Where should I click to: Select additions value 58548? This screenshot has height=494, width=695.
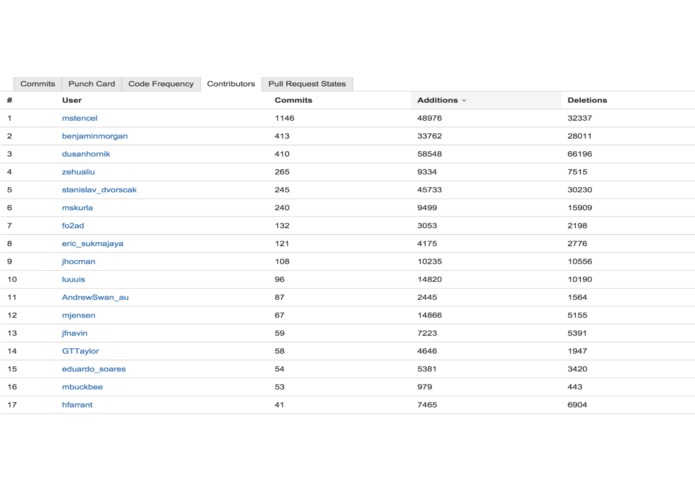[x=429, y=154]
